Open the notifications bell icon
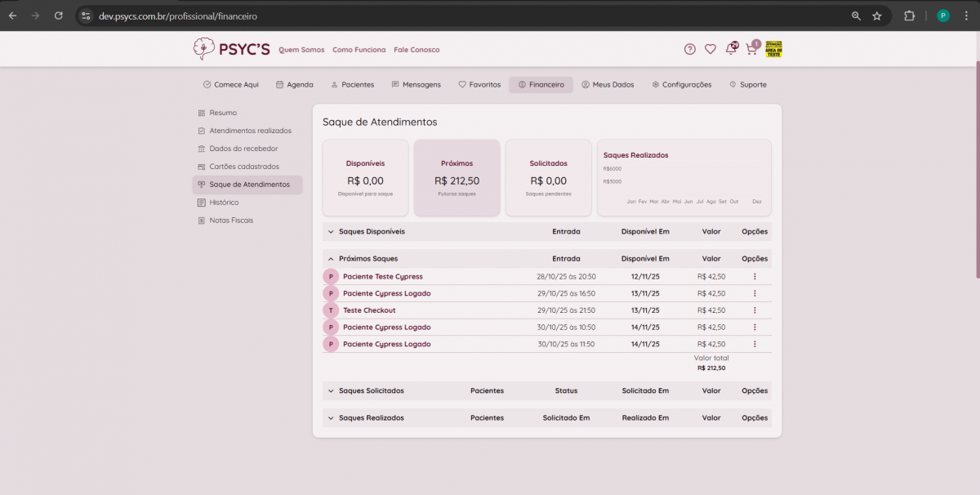The width and height of the screenshot is (980, 495). (731, 49)
